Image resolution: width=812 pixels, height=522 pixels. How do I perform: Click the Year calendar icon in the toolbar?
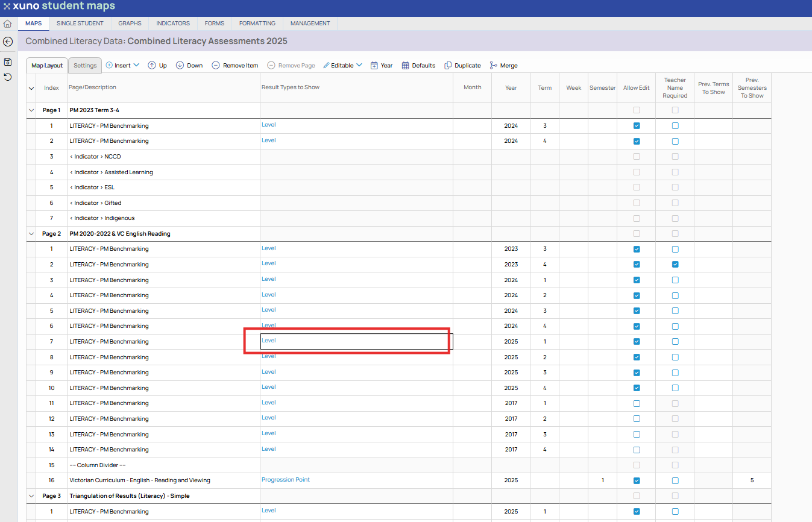point(374,65)
